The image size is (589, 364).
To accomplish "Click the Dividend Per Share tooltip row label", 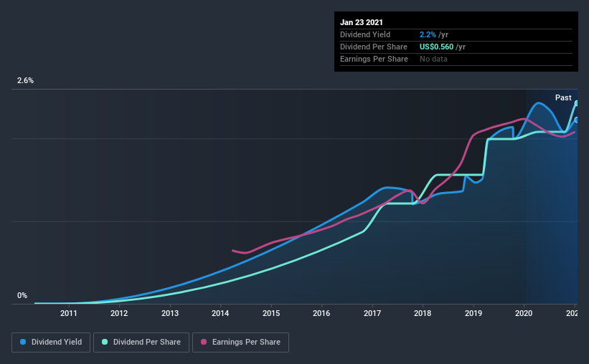I will [373, 47].
